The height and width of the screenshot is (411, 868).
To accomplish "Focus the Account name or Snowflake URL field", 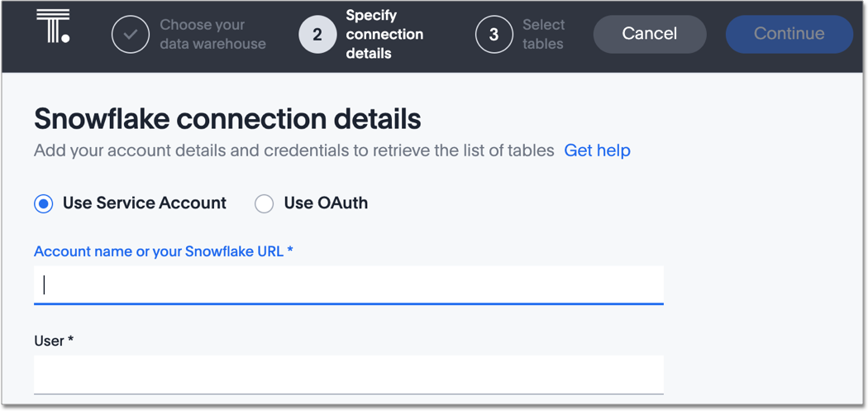I will 348,285.
